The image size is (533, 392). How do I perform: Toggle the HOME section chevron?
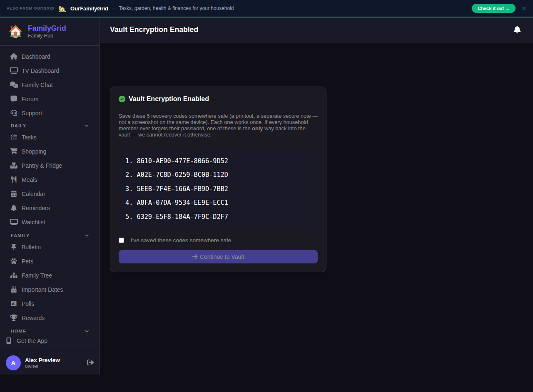click(87, 331)
